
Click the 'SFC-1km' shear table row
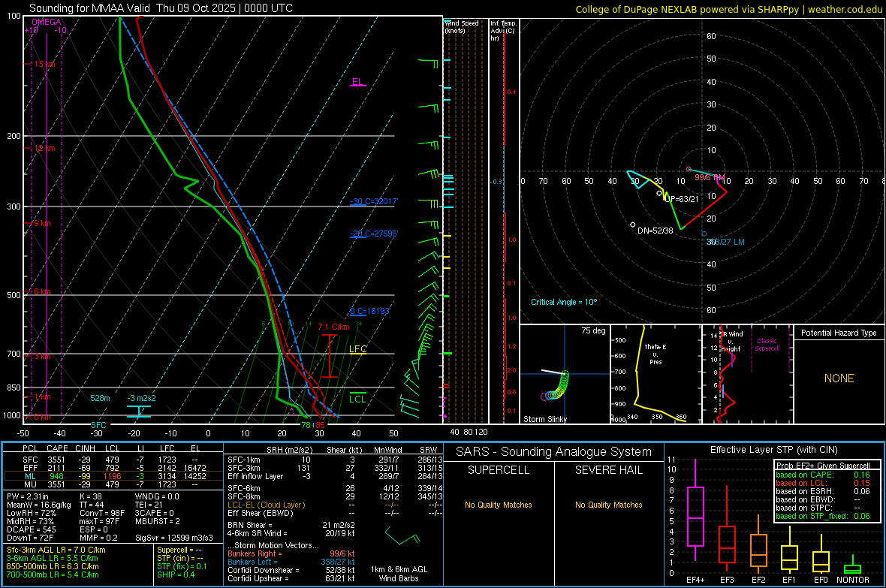coord(333,460)
